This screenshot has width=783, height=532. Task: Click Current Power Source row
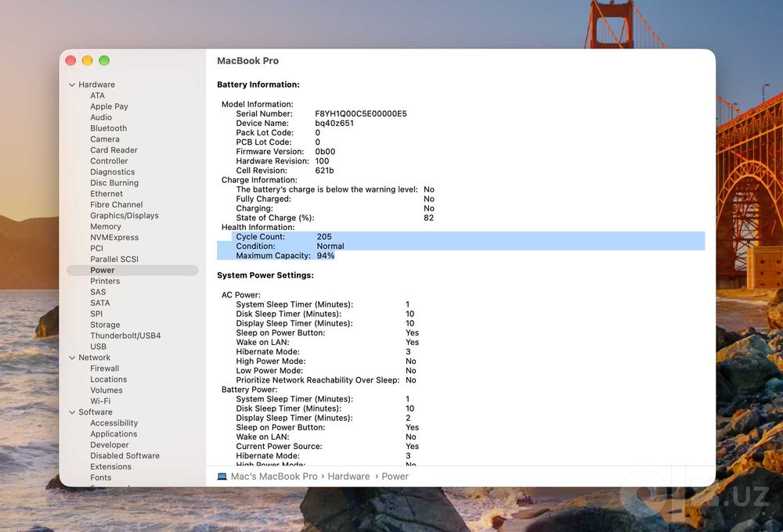(327, 447)
